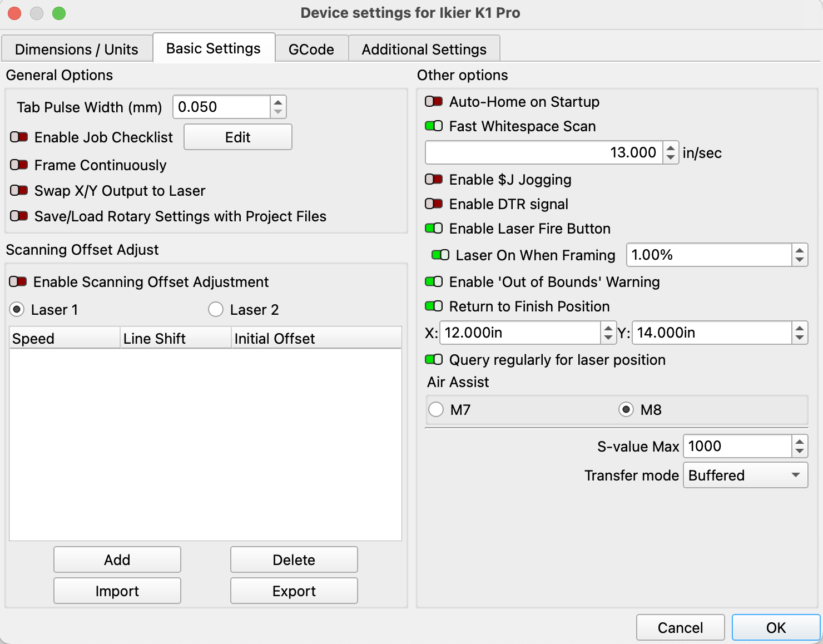Turn off Laser On When Framing
Viewport: 823px width, 644px height.
coord(440,255)
